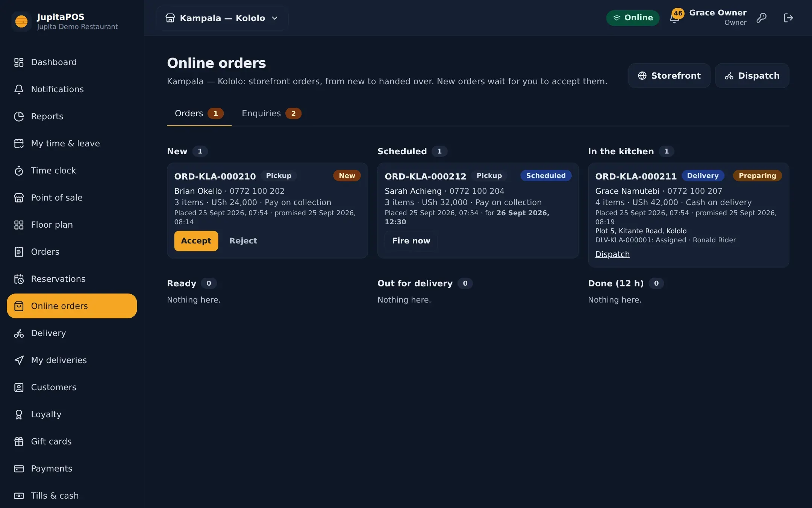This screenshot has height=508, width=812.
Task: Open Dashboard from the sidebar
Action: (72, 62)
